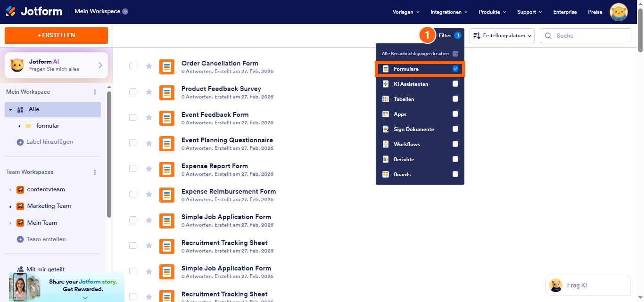This screenshot has height=302, width=644.
Task: Select the formular label
Action: point(48,126)
